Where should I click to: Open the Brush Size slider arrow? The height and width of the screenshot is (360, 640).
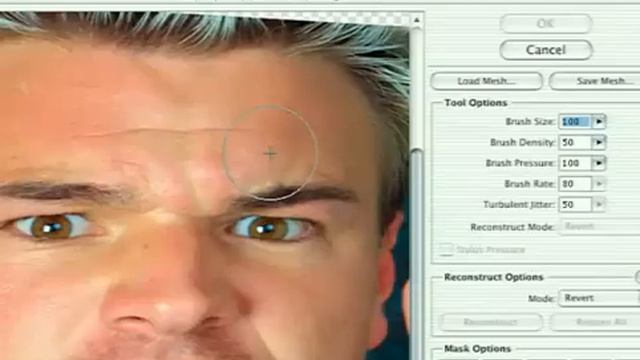point(599,122)
